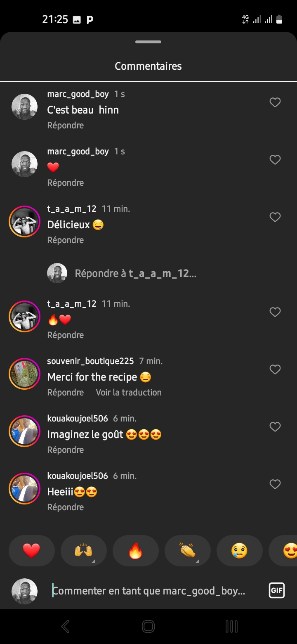Like the "Merci for the recipe" comment
This screenshot has height=644, width=297.
click(x=275, y=369)
